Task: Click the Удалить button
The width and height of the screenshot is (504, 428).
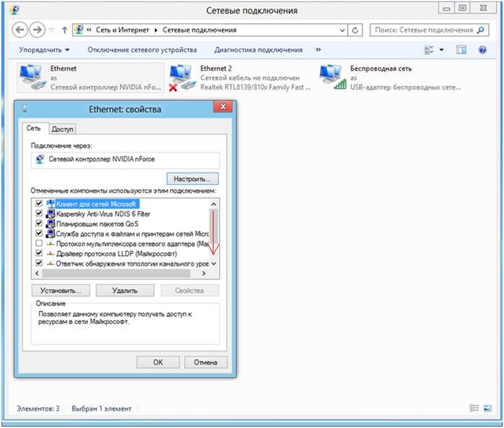Action: pyautogui.click(x=125, y=290)
